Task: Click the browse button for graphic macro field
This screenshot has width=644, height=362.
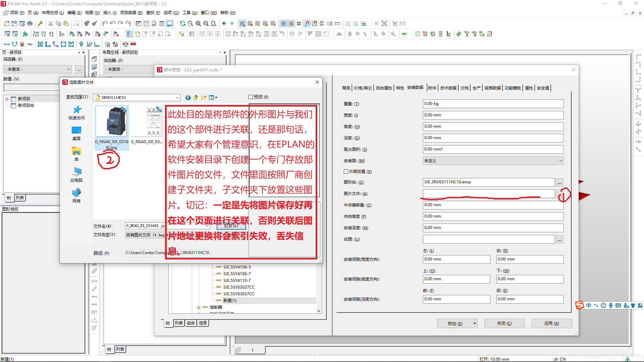Action: [559, 183]
